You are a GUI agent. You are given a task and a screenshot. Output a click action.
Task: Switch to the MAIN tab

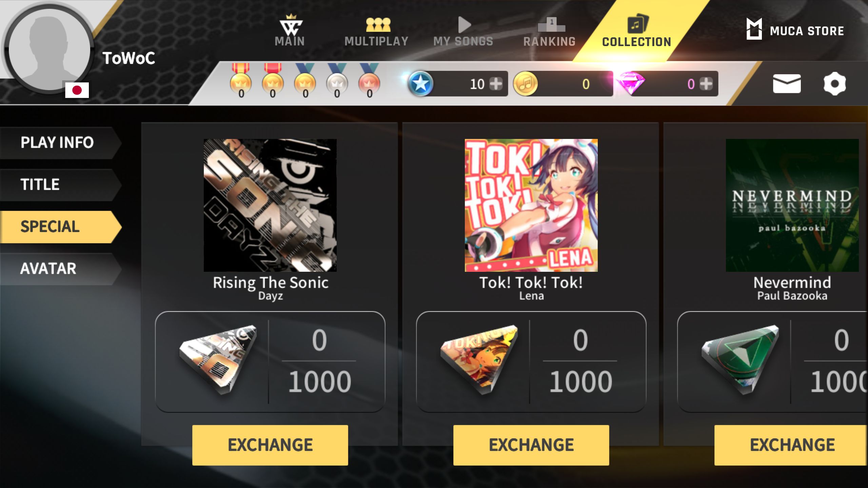pyautogui.click(x=290, y=30)
